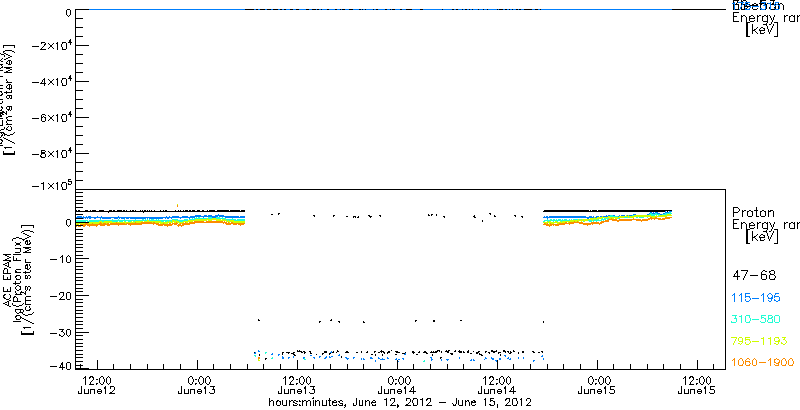Click the 0:00 June15 time tick label
The height and width of the screenshot is (410, 800).
pos(598,386)
